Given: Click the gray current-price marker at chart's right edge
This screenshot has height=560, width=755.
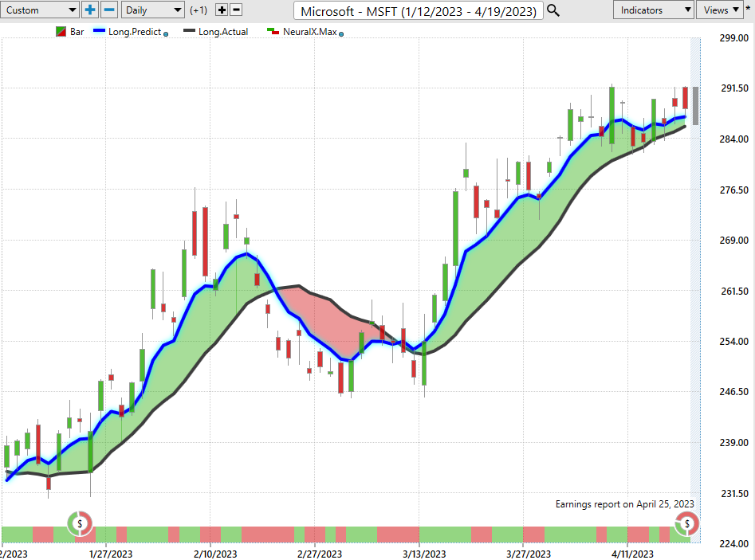Looking at the screenshot, I should click(x=696, y=106).
